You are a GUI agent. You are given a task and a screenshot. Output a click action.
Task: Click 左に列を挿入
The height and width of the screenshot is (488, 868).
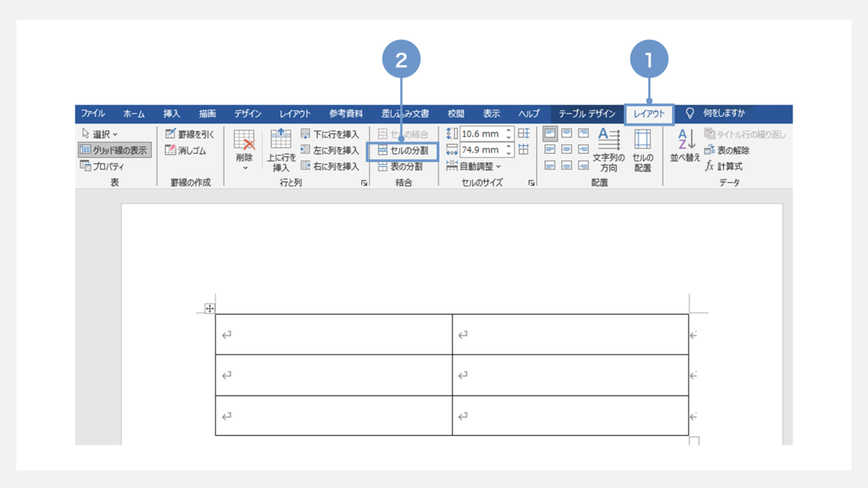coord(330,150)
